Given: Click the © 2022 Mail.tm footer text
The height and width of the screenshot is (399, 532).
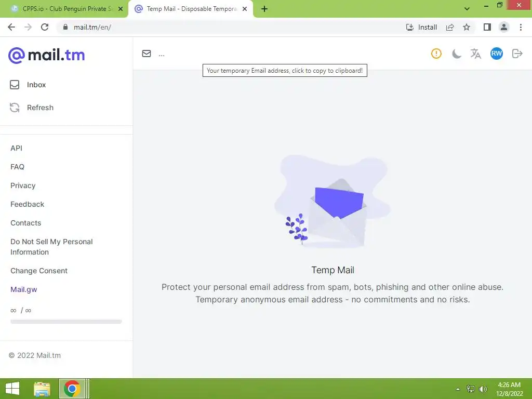Looking at the screenshot, I should click(x=35, y=355).
